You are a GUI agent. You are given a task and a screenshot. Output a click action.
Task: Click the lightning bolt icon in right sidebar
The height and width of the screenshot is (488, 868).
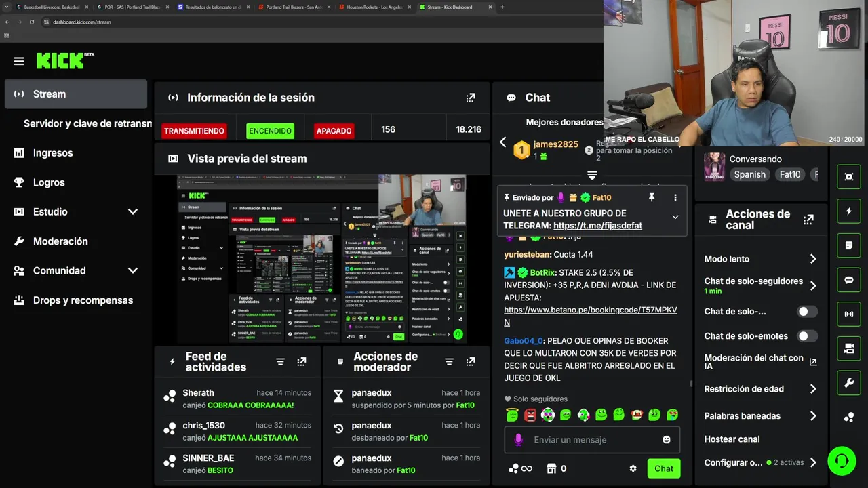click(x=849, y=211)
